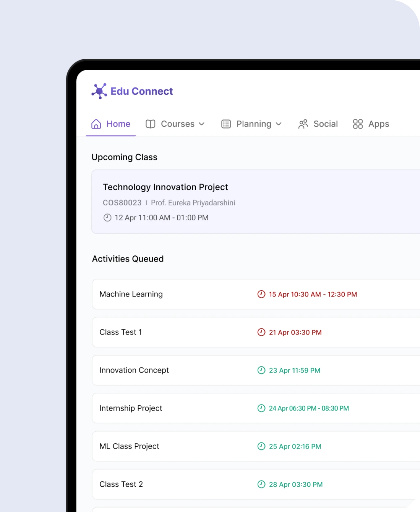420x512 pixels.
Task: Switch to the Social tab
Action: 325,124
